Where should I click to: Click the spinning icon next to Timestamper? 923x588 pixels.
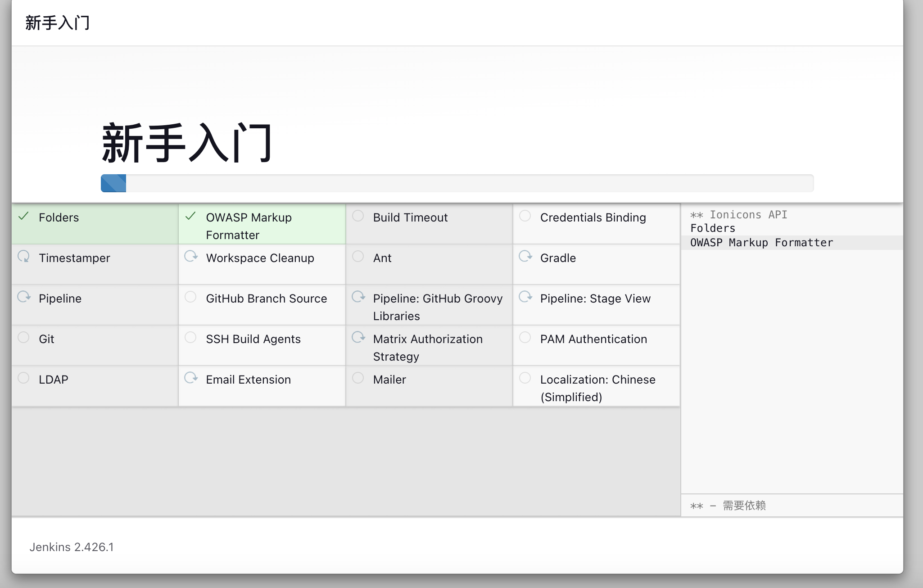point(23,257)
